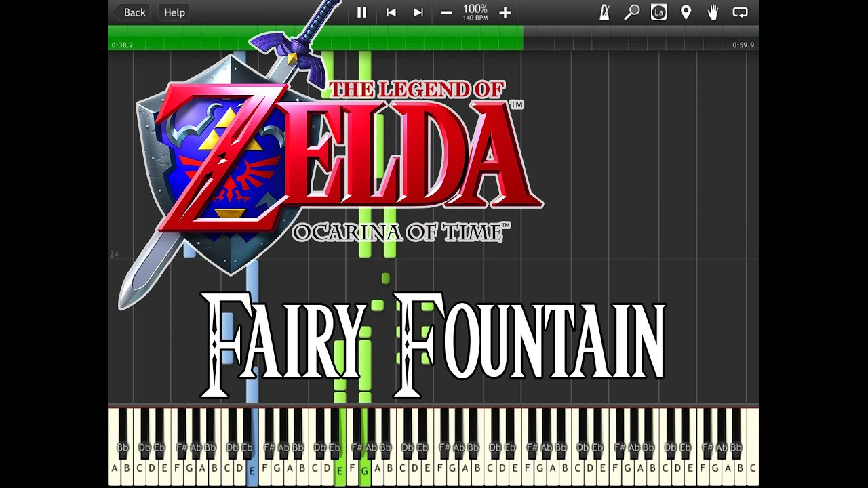Tap the lowest A key on the keyboard

click(115, 468)
